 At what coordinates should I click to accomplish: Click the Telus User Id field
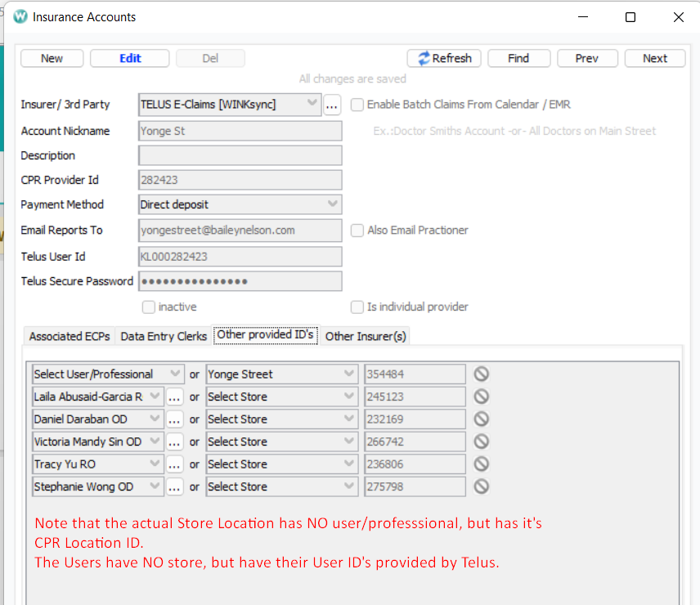(x=240, y=257)
